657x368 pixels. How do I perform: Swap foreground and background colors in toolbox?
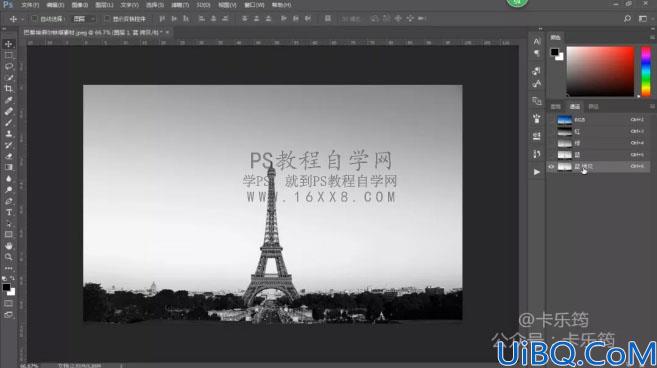pyautogui.click(x=13, y=278)
